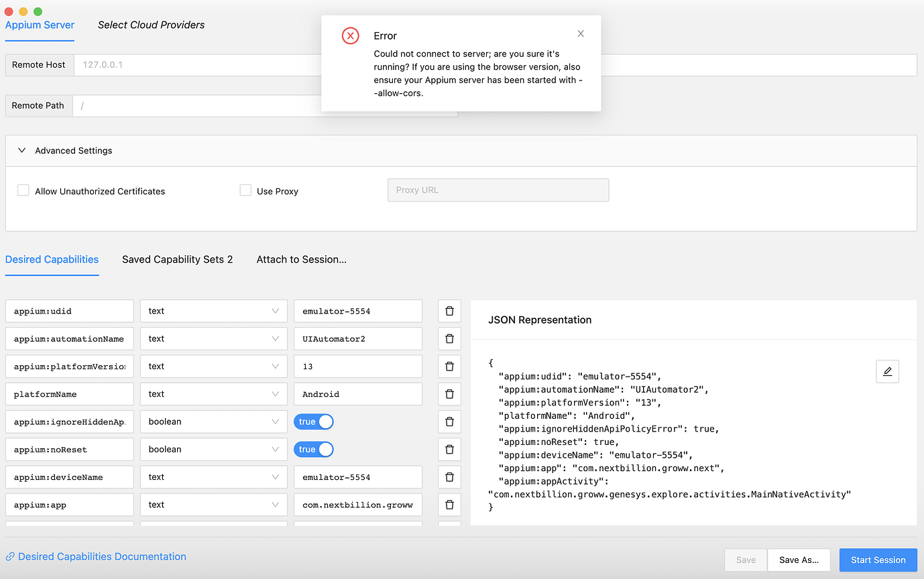Delete the appium:udid capability row
The height and width of the screenshot is (579, 924).
(x=449, y=310)
